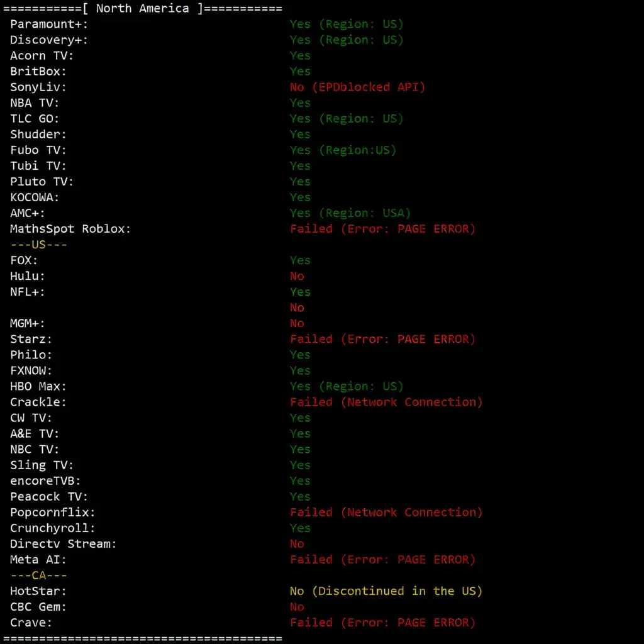This screenshot has height=644, width=644.
Task: Click the red 'No' result for Directv Stream
Action: (x=297, y=544)
